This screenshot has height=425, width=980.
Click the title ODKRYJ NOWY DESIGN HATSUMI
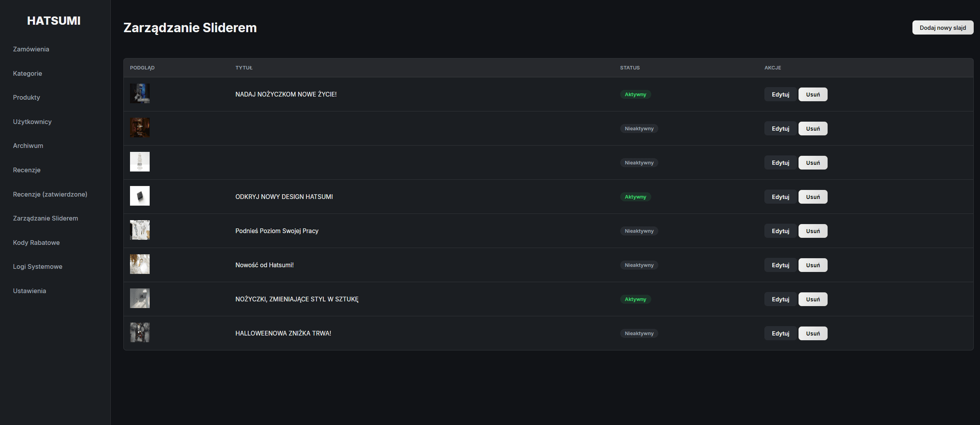point(284,197)
